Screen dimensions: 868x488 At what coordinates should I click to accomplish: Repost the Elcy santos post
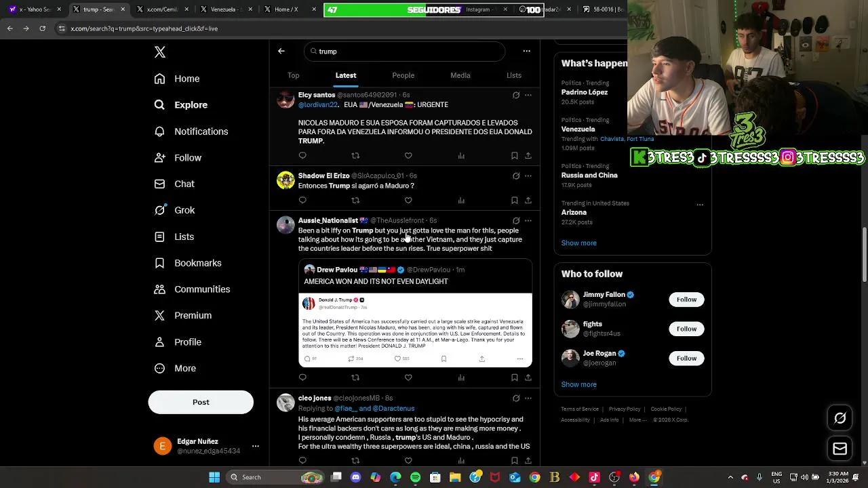tap(355, 156)
